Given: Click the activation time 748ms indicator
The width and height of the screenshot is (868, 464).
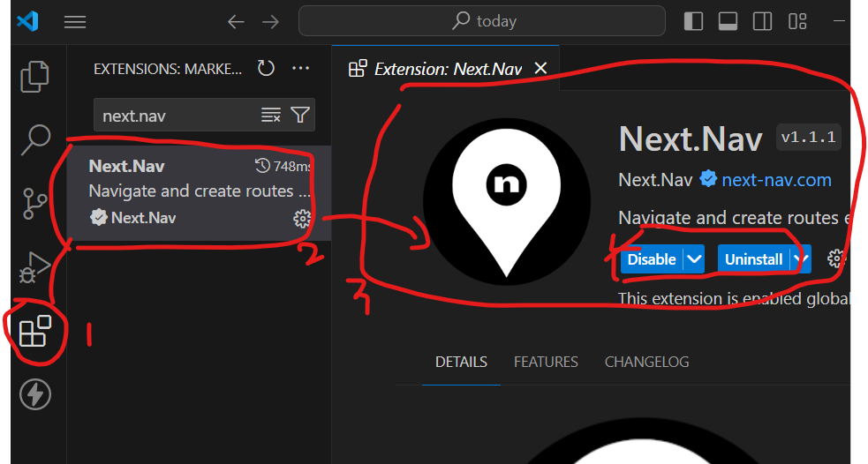Looking at the screenshot, I should coord(283,166).
